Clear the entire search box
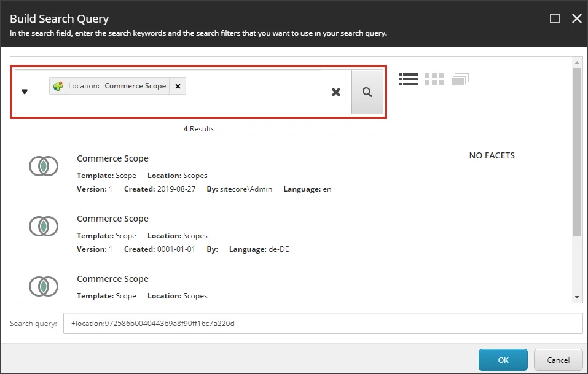 [x=336, y=92]
